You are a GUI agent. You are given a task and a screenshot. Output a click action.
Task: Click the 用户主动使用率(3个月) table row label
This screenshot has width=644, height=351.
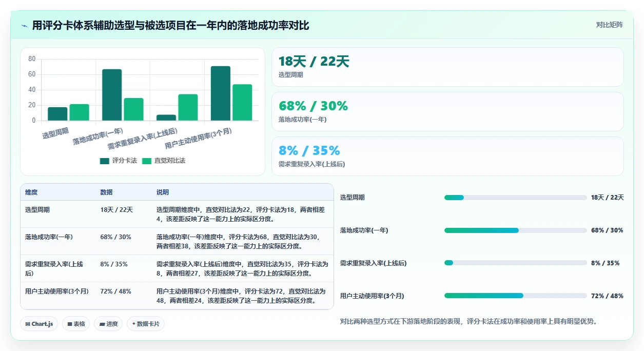(x=57, y=291)
